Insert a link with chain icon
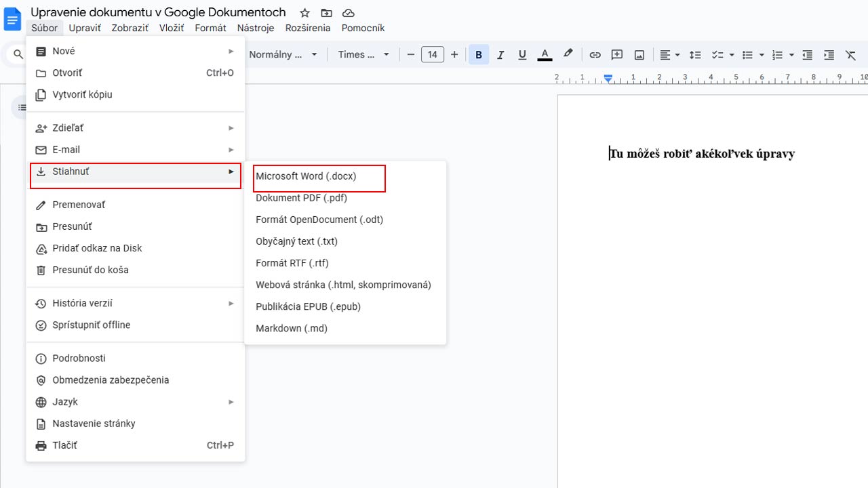 coord(595,55)
